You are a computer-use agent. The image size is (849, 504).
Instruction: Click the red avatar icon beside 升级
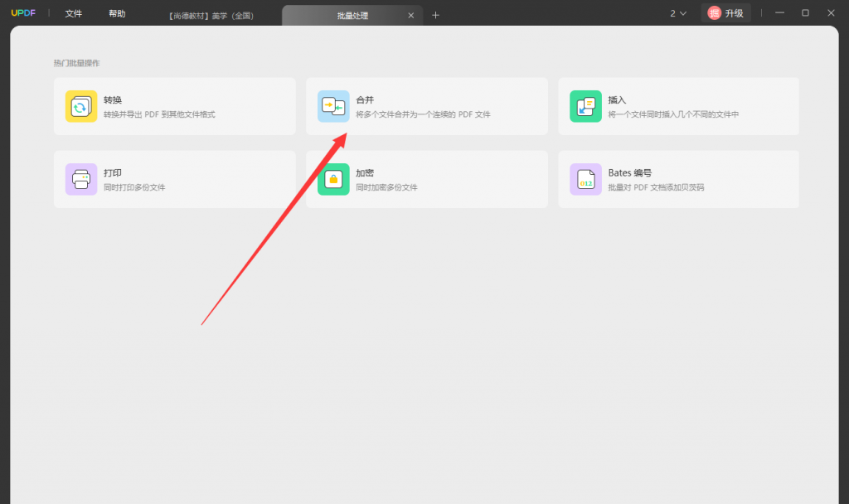(x=714, y=13)
